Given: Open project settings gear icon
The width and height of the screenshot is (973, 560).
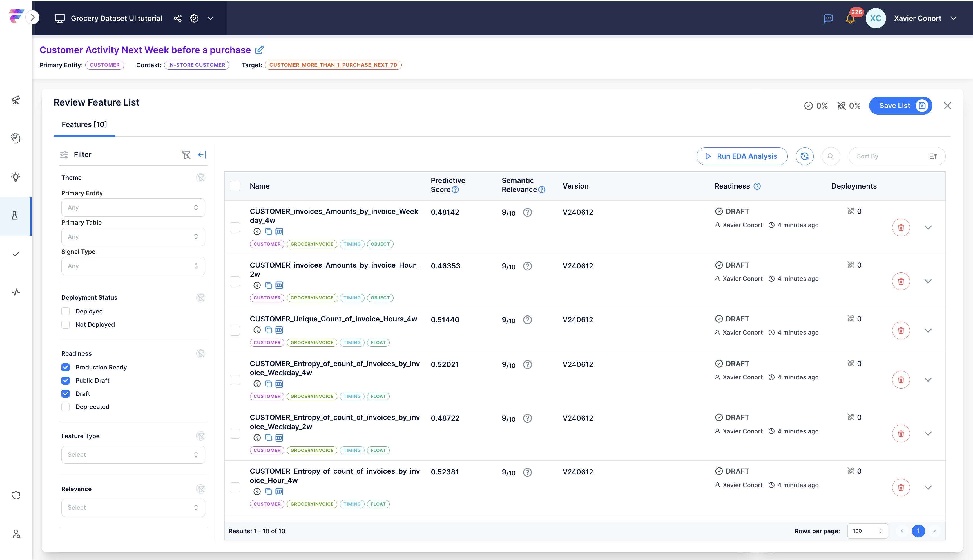Looking at the screenshot, I should (194, 19).
